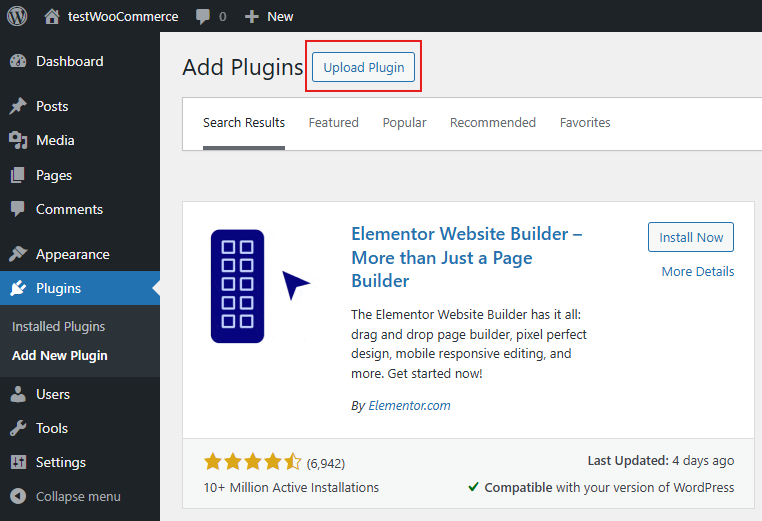
Task: Click the Elementor star rating
Action: point(253,462)
